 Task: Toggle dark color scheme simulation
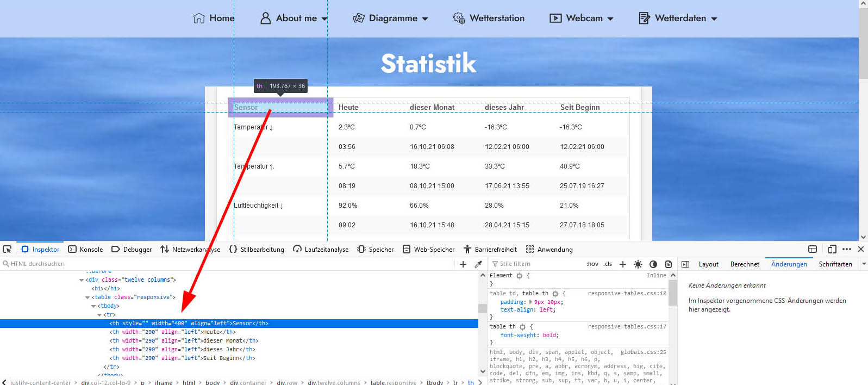(653, 264)
